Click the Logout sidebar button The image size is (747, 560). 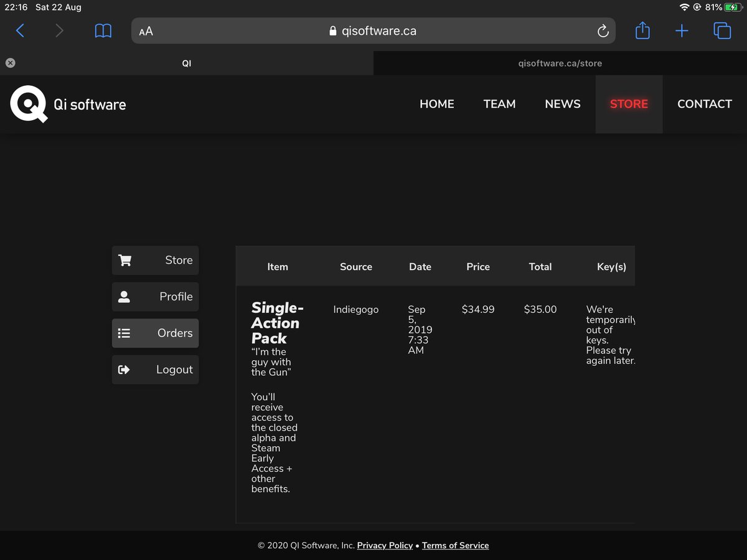coord(155,370)
